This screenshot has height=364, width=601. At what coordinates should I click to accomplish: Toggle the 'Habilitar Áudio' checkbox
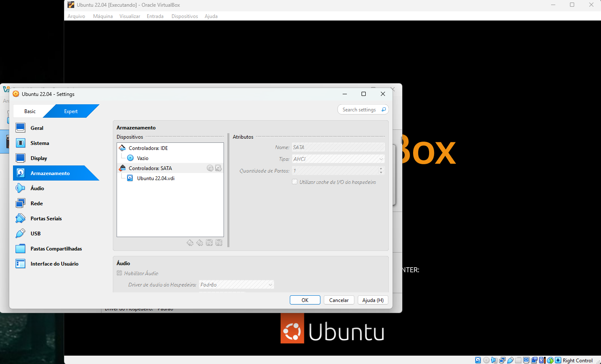point(120,273)
